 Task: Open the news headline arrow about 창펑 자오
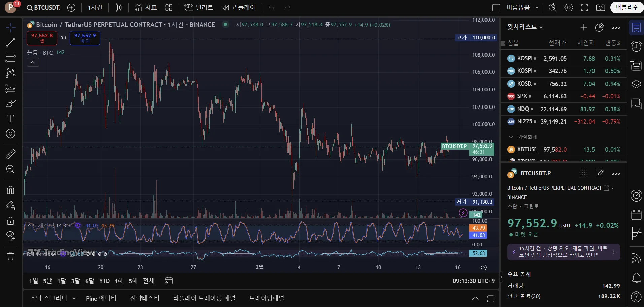(614, 252)
